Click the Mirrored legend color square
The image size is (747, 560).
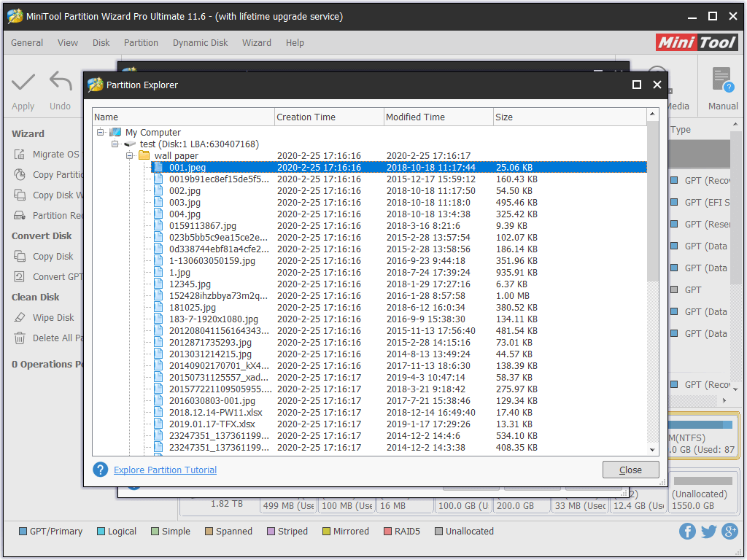[326, 532]
